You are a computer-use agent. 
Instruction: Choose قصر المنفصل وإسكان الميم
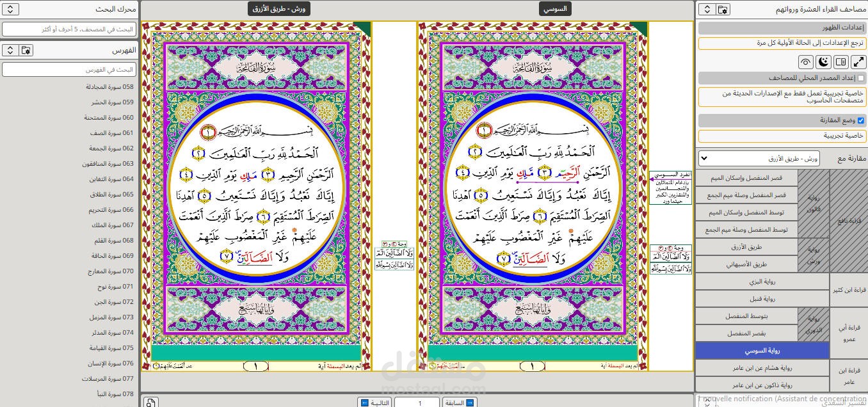(x=747, y=178)
